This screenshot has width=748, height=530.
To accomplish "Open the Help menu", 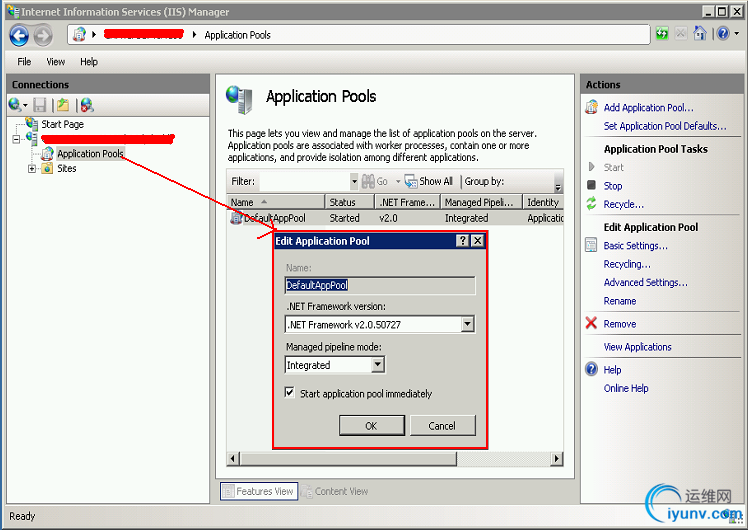I will tap(89, 62).
